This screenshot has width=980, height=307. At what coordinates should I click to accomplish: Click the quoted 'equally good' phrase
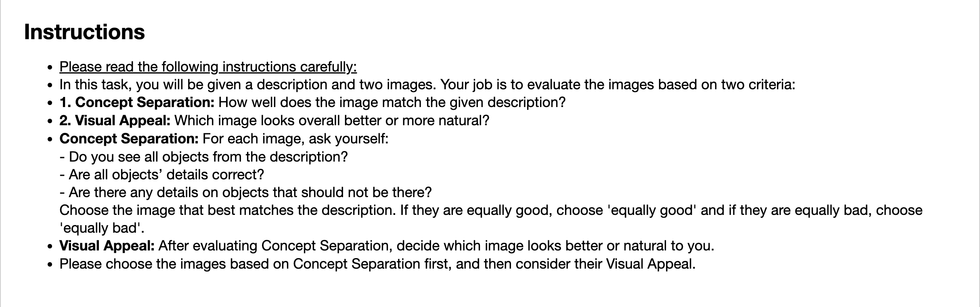click(652, 210)
